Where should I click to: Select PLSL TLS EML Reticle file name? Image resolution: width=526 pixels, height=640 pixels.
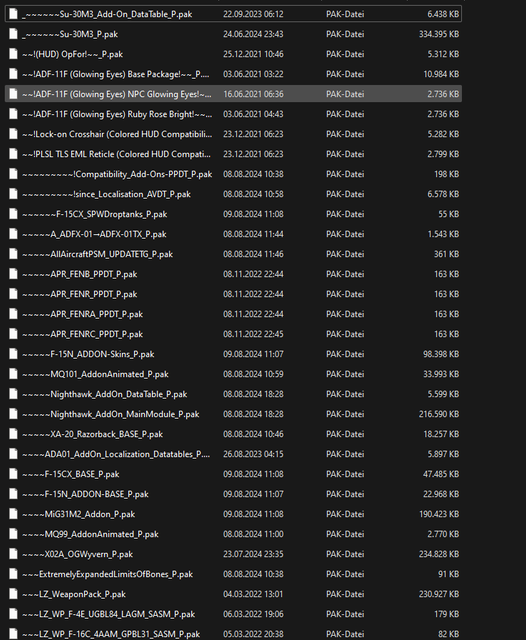point(116,154)
